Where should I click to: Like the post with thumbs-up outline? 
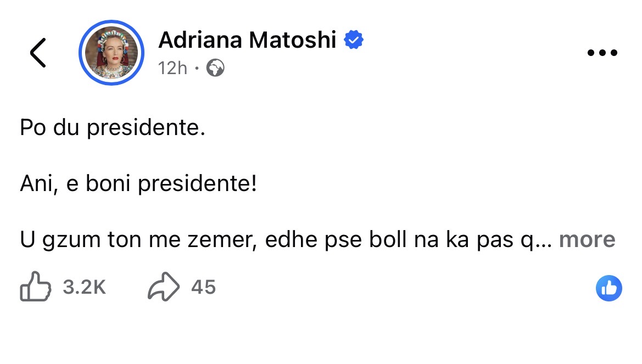(x=36, y=287)
